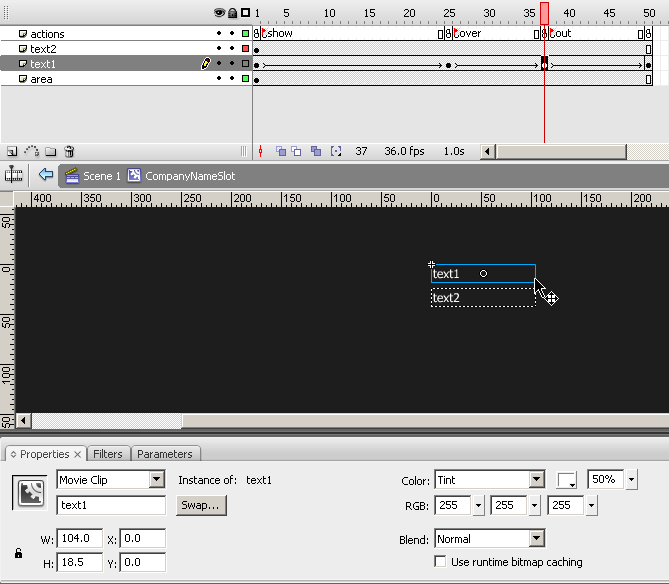Click the Onion Skin button

(x=281, y=152)
